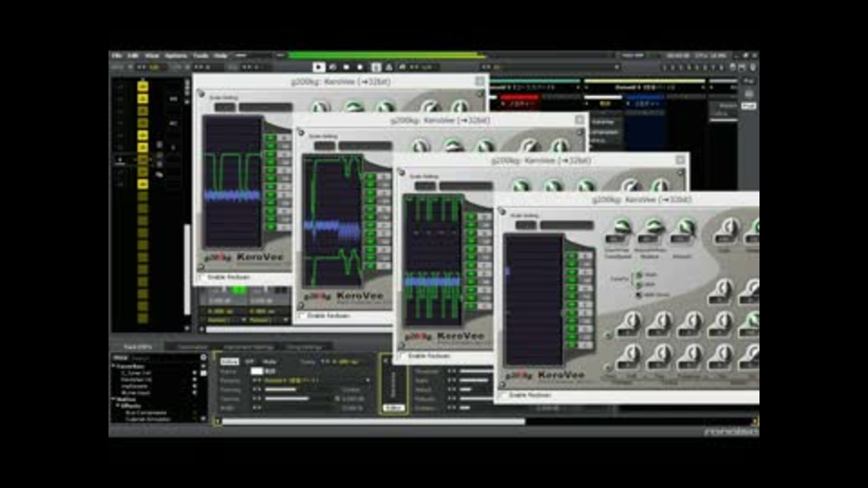This screenshot has height=488, width=868.
Task: Click the Editor button on the plugin device
Action: pyautogui.click(x=393, y=408)
